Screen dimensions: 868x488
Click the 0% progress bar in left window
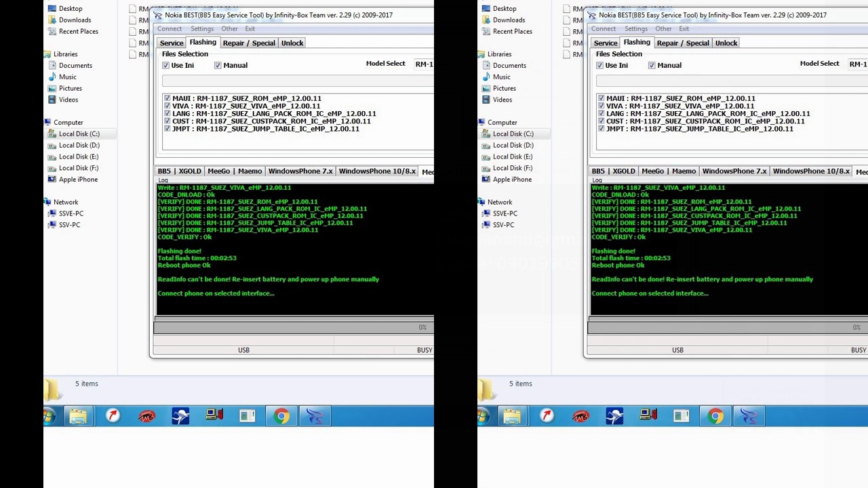[x=294, y=327]
